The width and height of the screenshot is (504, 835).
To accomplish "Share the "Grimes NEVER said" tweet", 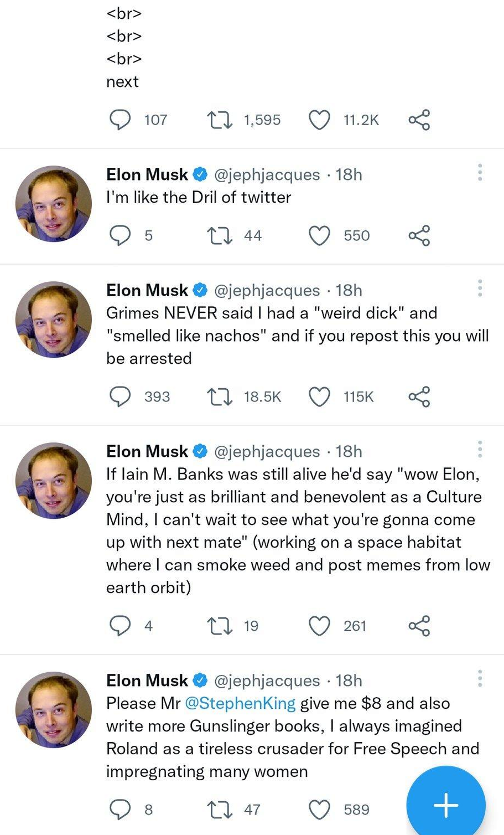I will pos(419,396).
